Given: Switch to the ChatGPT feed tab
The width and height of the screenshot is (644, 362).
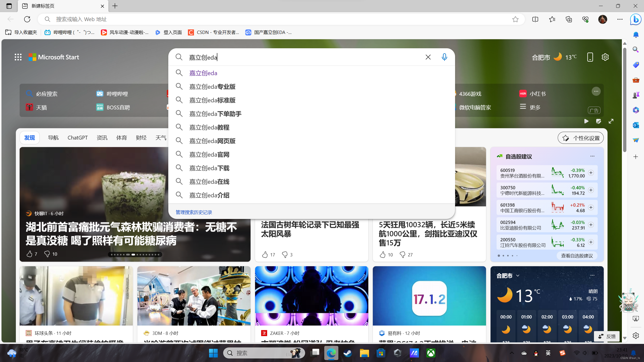Looking at the screenshot, I should [77, 138].
